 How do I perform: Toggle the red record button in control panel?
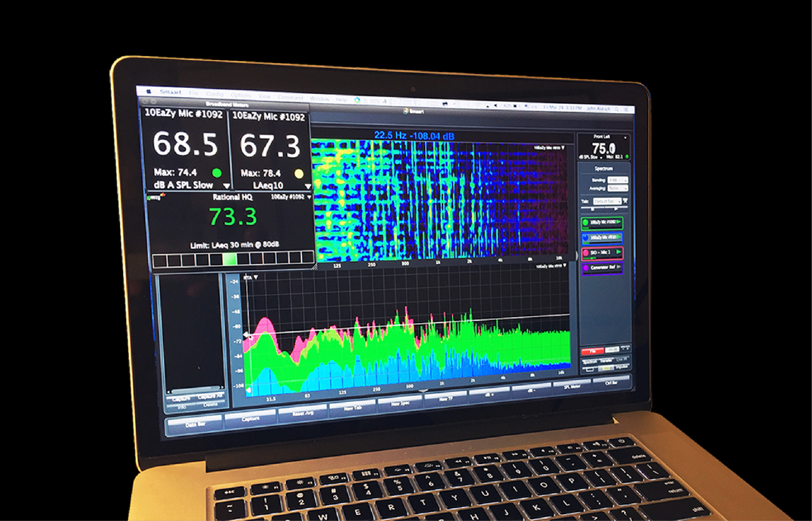590,350
